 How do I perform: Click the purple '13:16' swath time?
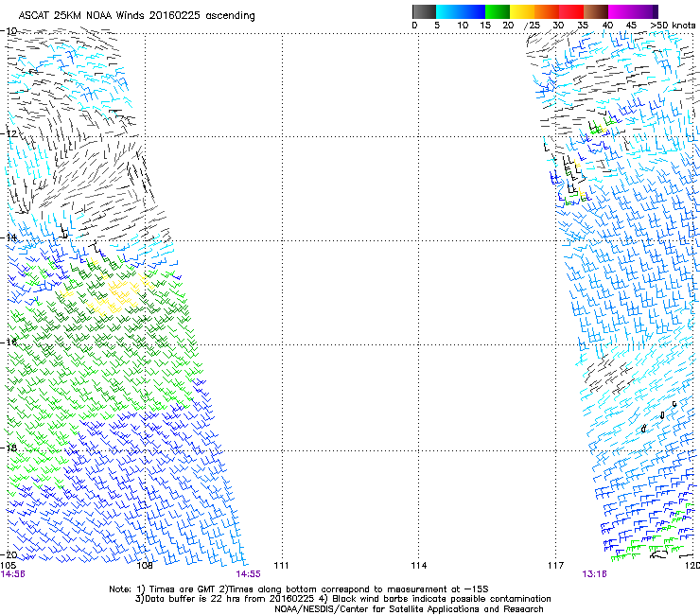594,574
